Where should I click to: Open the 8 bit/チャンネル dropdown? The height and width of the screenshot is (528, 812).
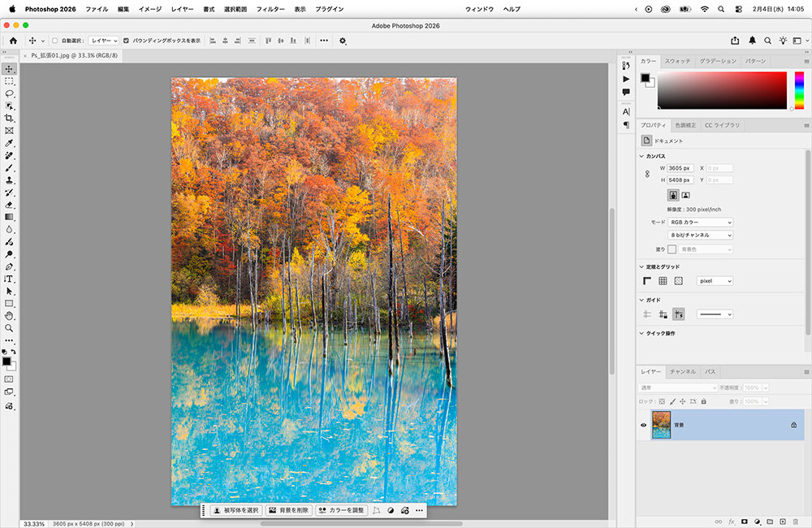(x=701, y=235)
